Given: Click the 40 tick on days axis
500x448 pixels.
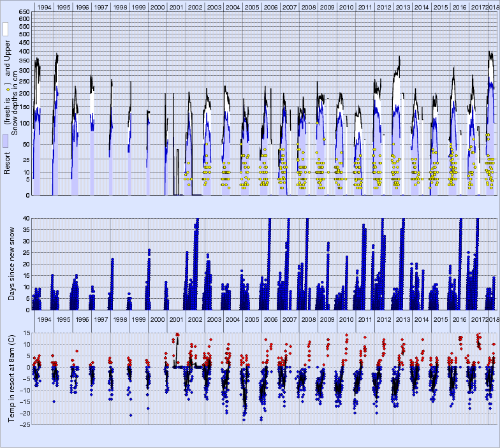Looking at the screenshot, I should (x=26, y=219).
